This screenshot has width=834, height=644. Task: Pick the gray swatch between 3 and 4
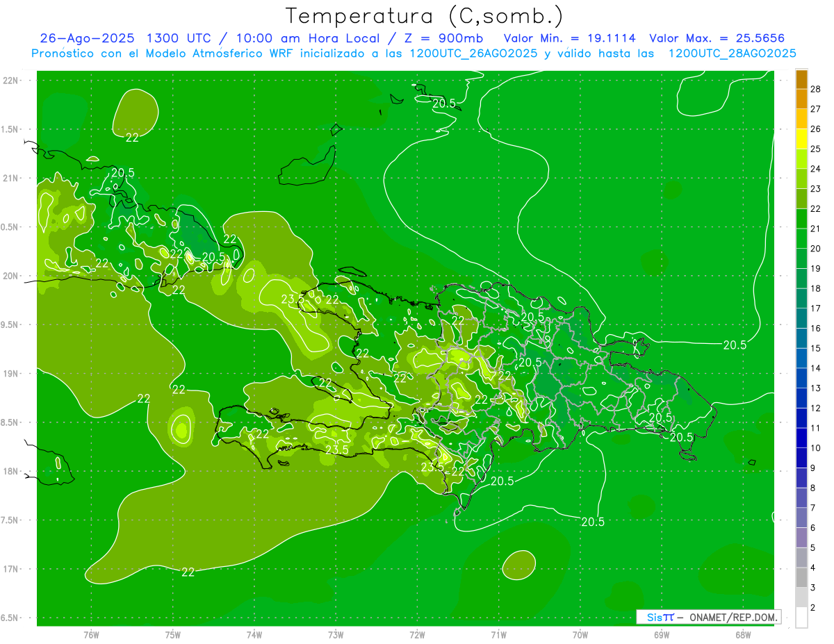pyautogui.click(x=801, y=578)
